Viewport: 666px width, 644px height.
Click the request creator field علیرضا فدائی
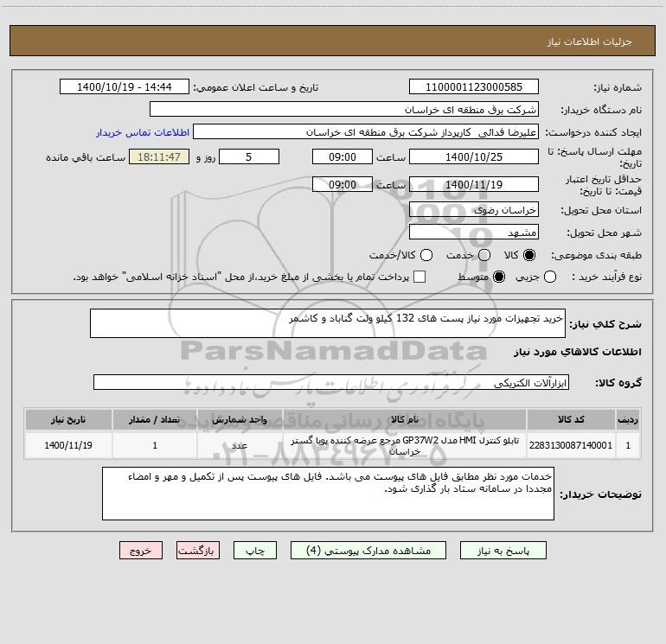366,132
